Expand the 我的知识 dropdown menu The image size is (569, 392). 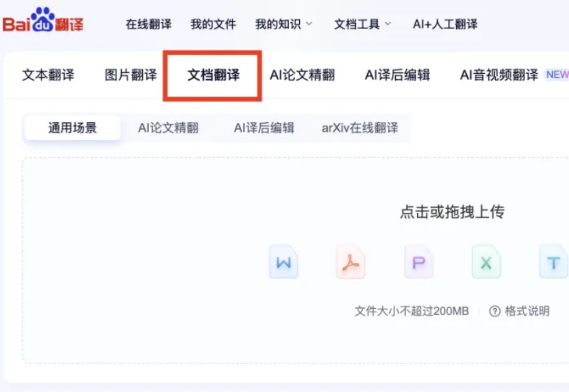point(279,24)
